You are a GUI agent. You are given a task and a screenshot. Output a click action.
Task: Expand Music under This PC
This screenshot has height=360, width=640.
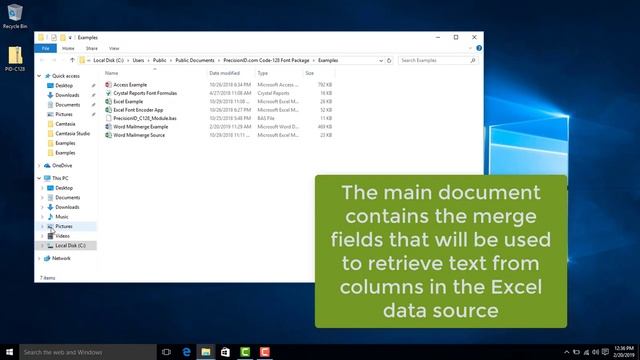click(x=42, y=217)
